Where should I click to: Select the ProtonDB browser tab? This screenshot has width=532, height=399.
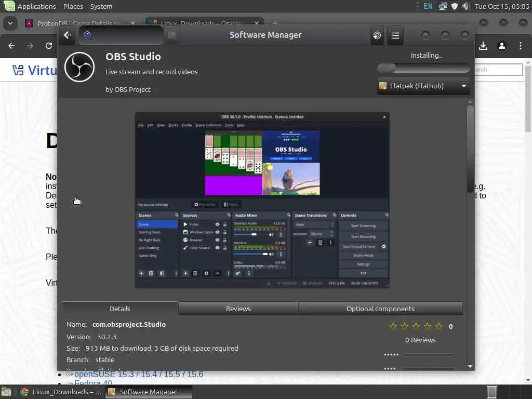(x=78, y=23)
